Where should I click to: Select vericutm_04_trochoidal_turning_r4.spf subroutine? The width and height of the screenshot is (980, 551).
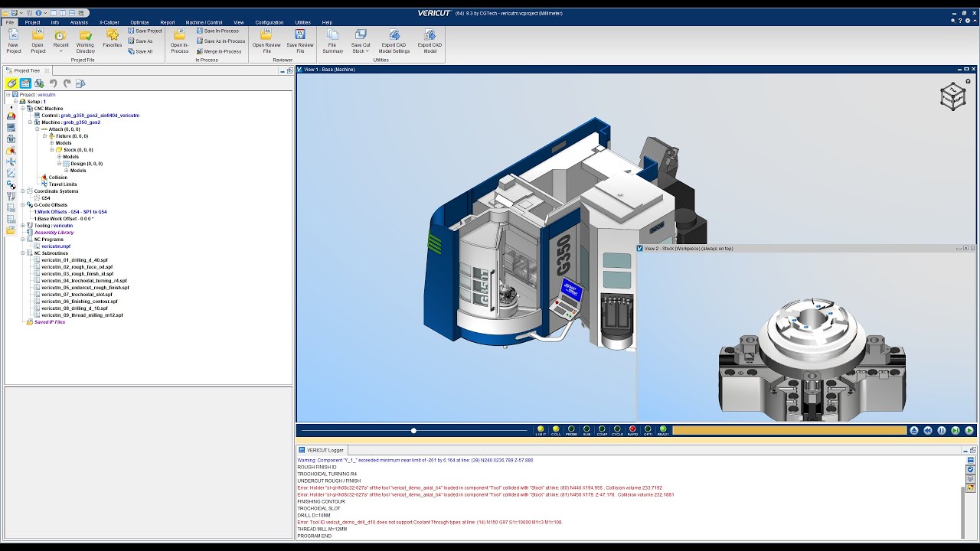pyautogui.click(x=80, y=281)
